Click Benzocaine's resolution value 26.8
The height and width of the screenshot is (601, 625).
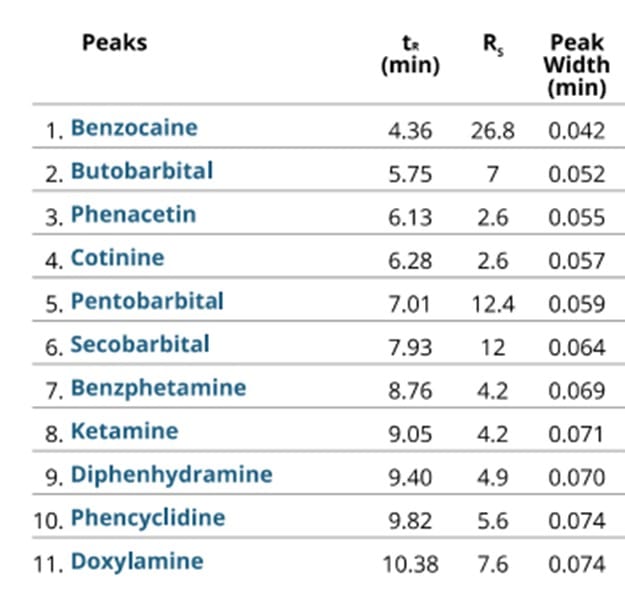point(492,130)
